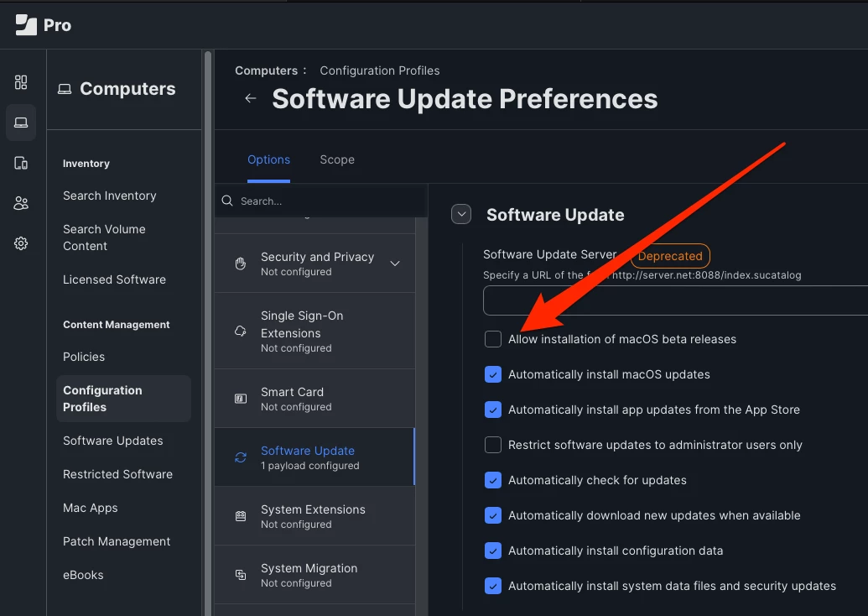868x616 pixels.
Task: Click the search magnifier icon
Action: tap(227, 201)
